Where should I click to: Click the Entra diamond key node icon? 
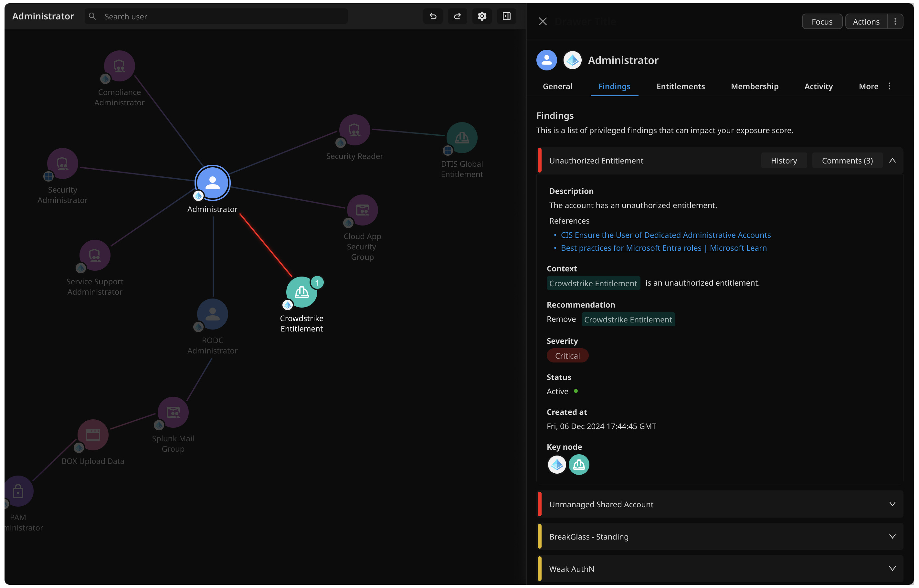pyautogui.click(x=557, y=464)
